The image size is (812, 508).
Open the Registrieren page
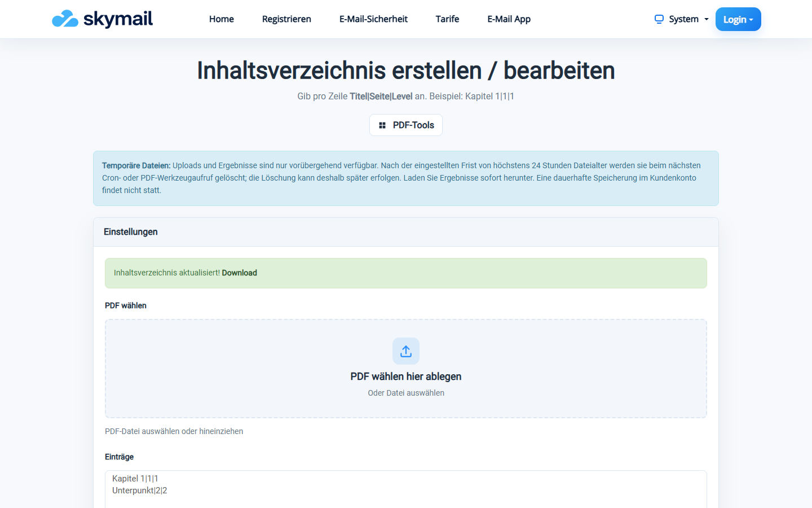pos(286,19)
